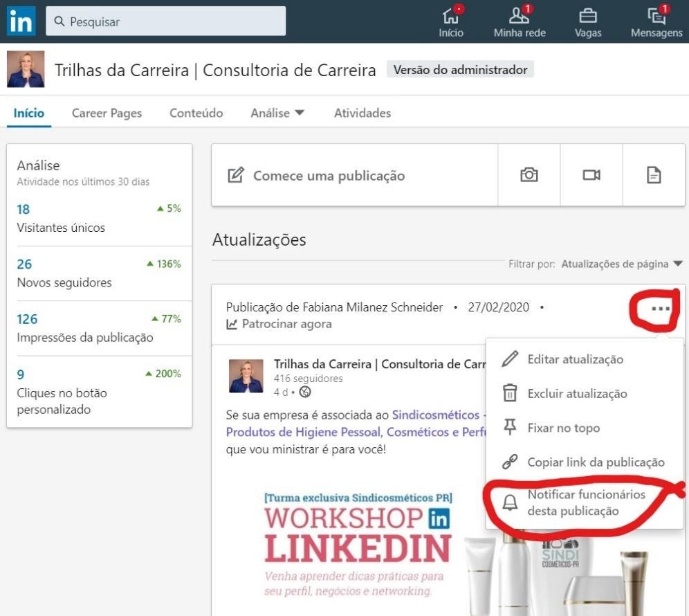Select Notificar funcionários desta publicação
This screenshot has height=616, width=689.
click(x=585, y=502)
